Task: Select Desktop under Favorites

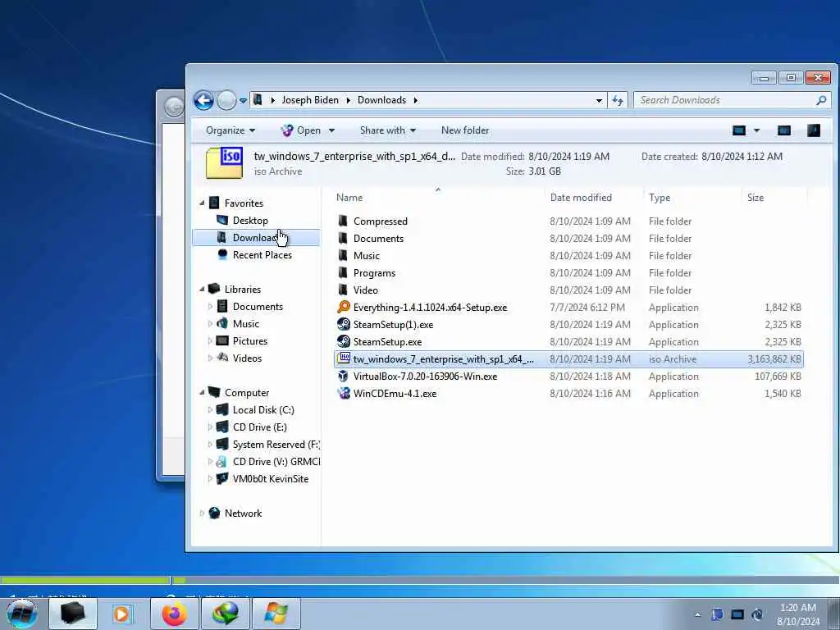Action: tap(250, 221)
